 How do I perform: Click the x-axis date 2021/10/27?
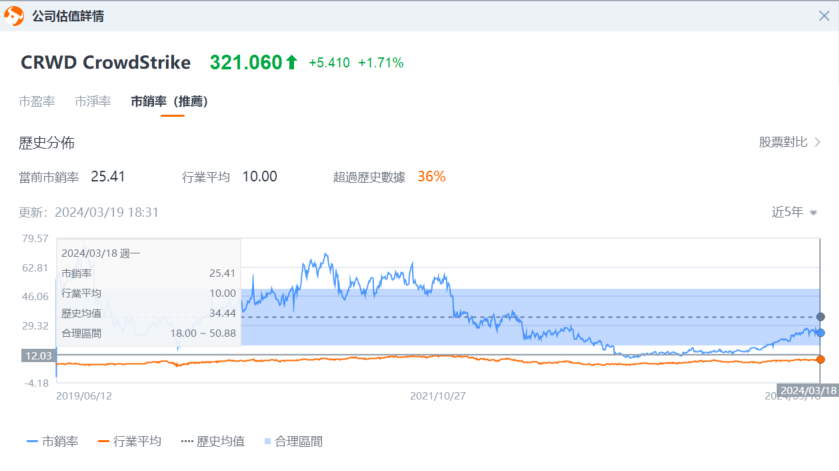click(438, 396)
